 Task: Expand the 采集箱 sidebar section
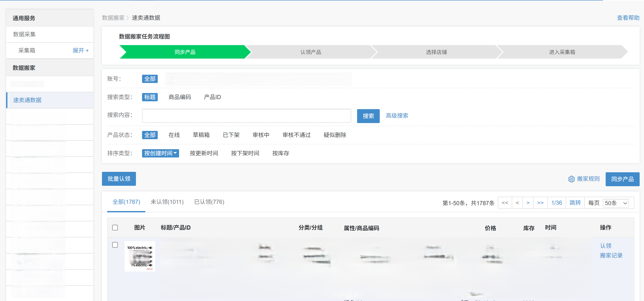81,51
